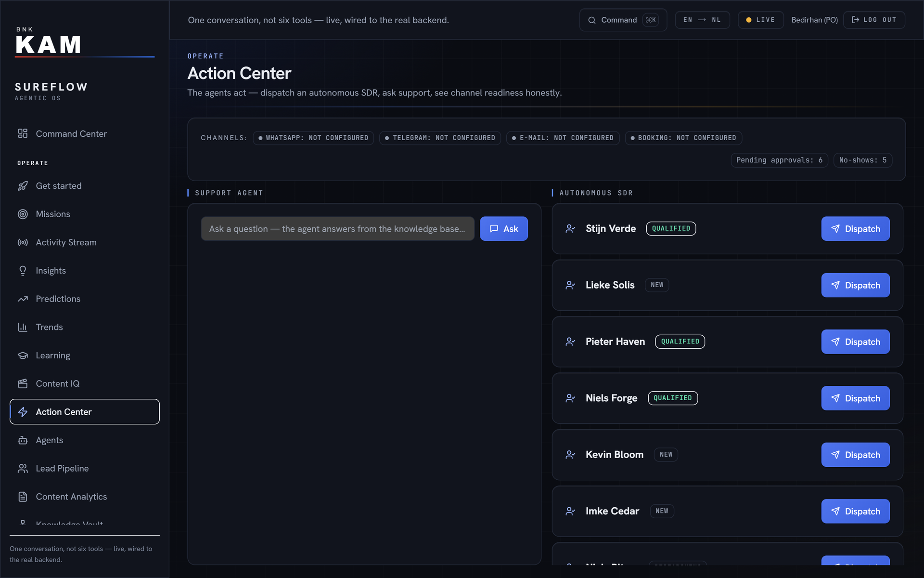Screen dimensions: 924x578
Task: Navigate to Insights section
Action: click(x=84, y=271)
